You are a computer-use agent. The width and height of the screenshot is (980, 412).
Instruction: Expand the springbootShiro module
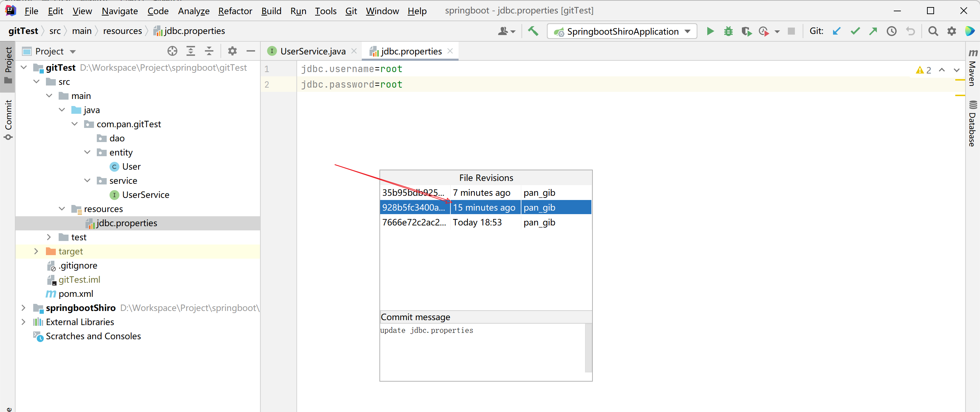pyautogui.click(x=24, y=308)
